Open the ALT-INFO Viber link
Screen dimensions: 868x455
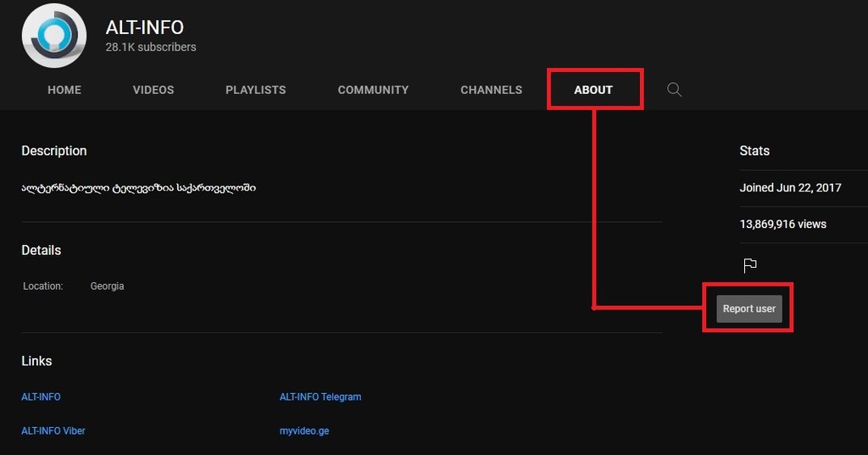click(x=53, y=430)
